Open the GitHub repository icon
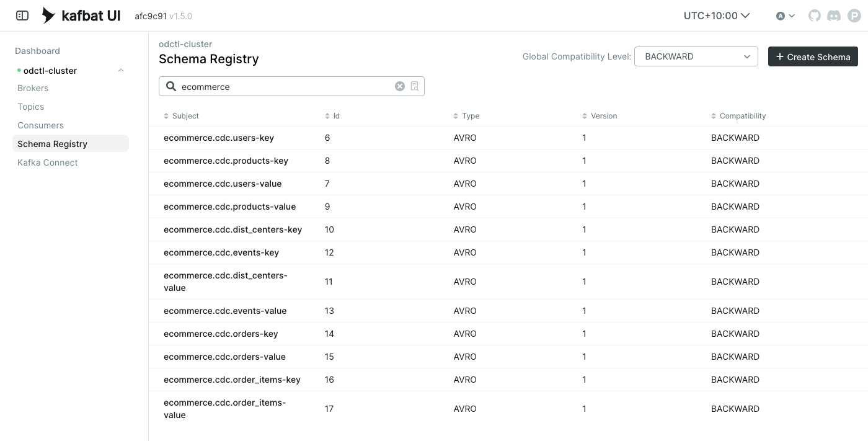Image resolution: width=868 pixels, height=441 pixels. tap(815, 16)
